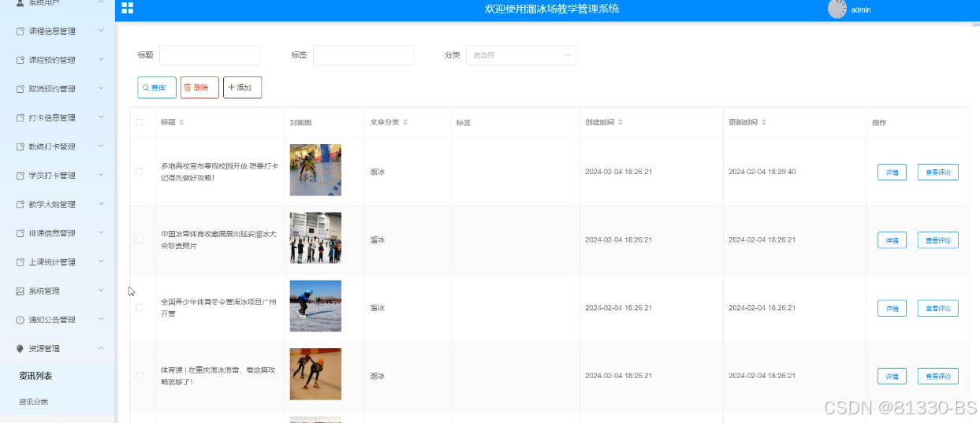Screen dimensions: 980x423
Task: Open 详情 for the 多地高校宣布寒假 row
Action: [892, 173]
